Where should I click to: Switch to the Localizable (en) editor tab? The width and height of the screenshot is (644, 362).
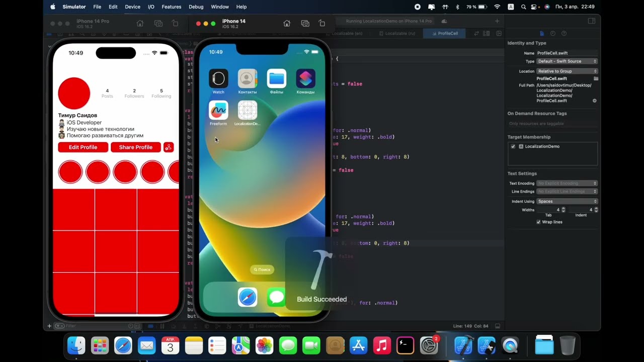(x=348, y=33)
